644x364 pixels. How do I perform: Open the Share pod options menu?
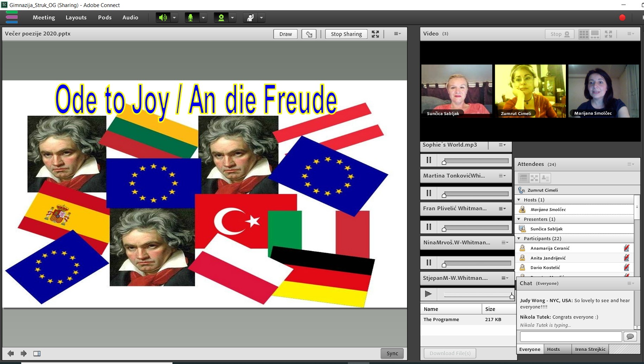[397, 34]
